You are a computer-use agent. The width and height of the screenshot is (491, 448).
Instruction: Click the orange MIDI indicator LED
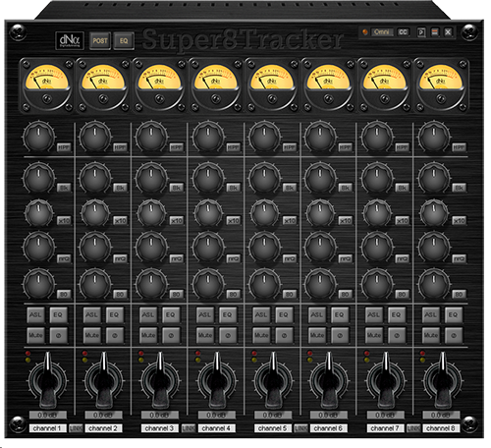coord(365,32)
